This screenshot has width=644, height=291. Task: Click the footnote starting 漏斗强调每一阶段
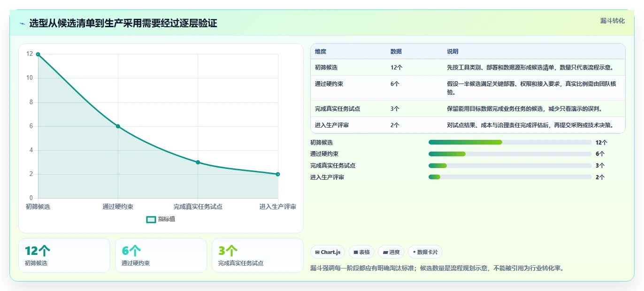coord(437,268)
